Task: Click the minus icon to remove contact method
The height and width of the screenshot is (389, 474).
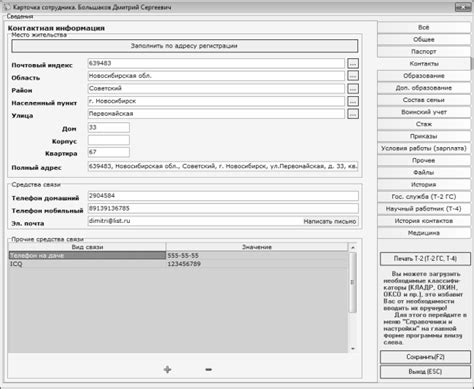Action: point(209,369)
